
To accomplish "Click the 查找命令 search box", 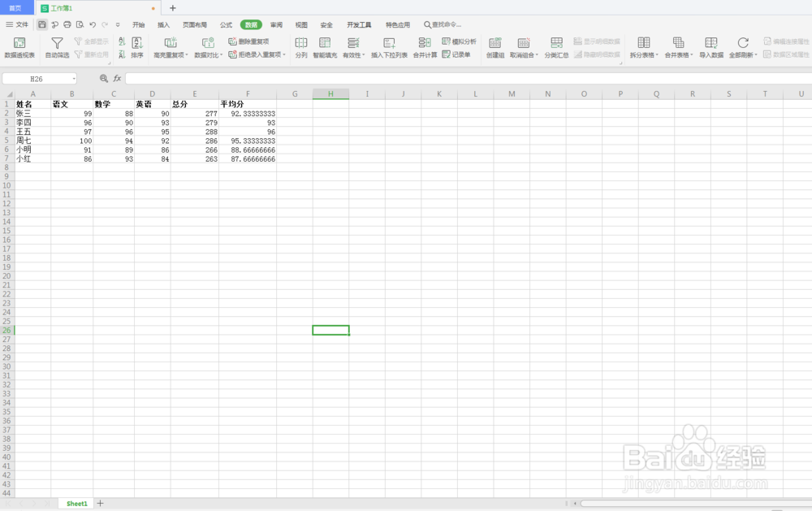I will click(x=443, y=25).
